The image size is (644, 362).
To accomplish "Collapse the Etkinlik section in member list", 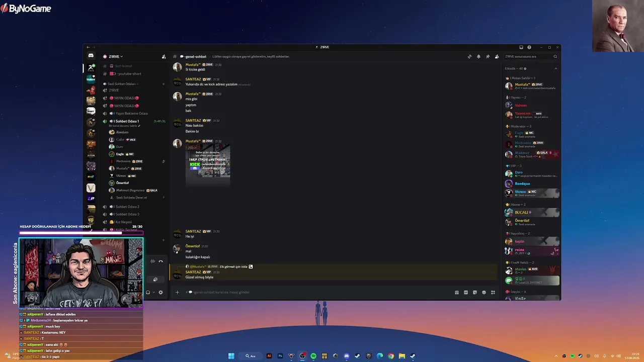I will click(x=555, y=68).
